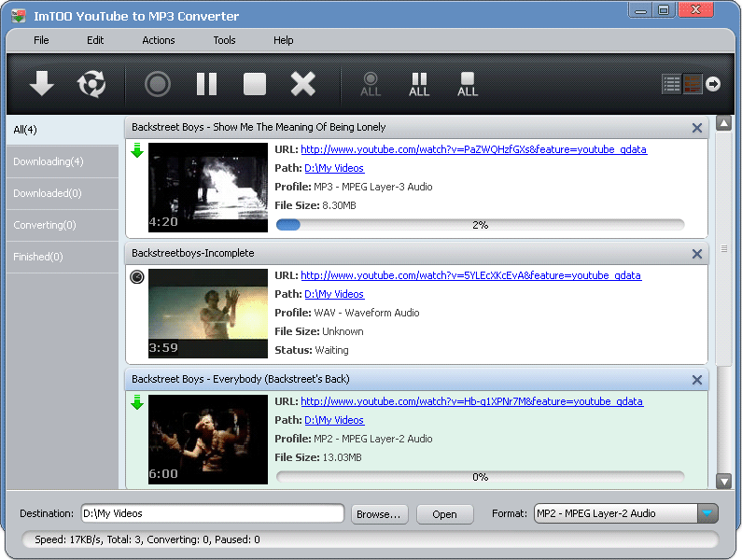
Task: Click the Open destination button
Action: [x=445, y=514]
